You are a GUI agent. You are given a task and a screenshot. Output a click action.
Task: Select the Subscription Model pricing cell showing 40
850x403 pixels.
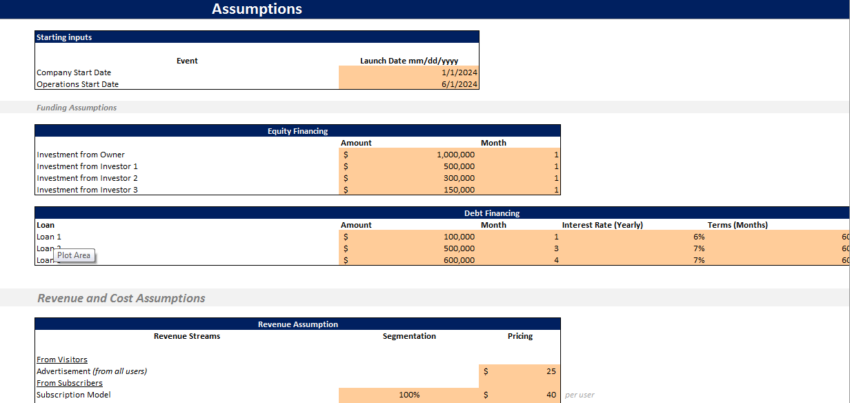click(x=520, y=395)
